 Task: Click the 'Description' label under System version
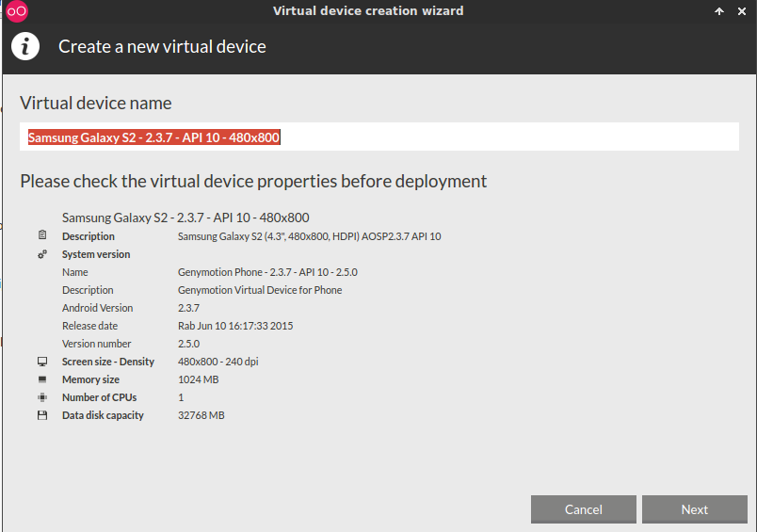coord(88,290)
